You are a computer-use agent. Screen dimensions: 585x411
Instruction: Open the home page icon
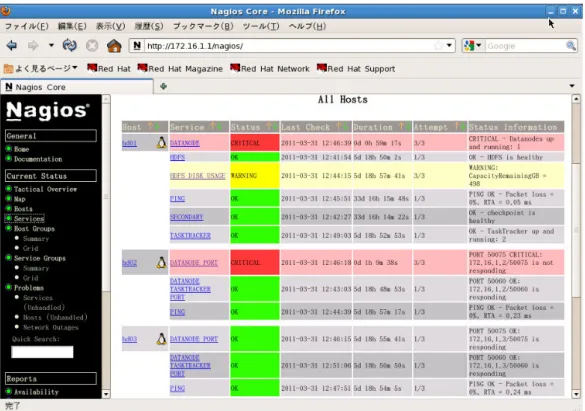point(114,46)
